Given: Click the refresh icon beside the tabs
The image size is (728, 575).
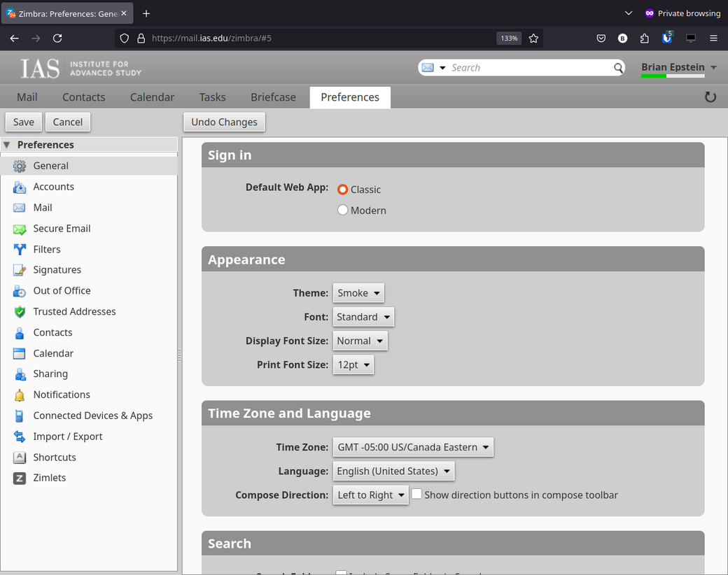Looking at the screenshot, I should (710, 97).
